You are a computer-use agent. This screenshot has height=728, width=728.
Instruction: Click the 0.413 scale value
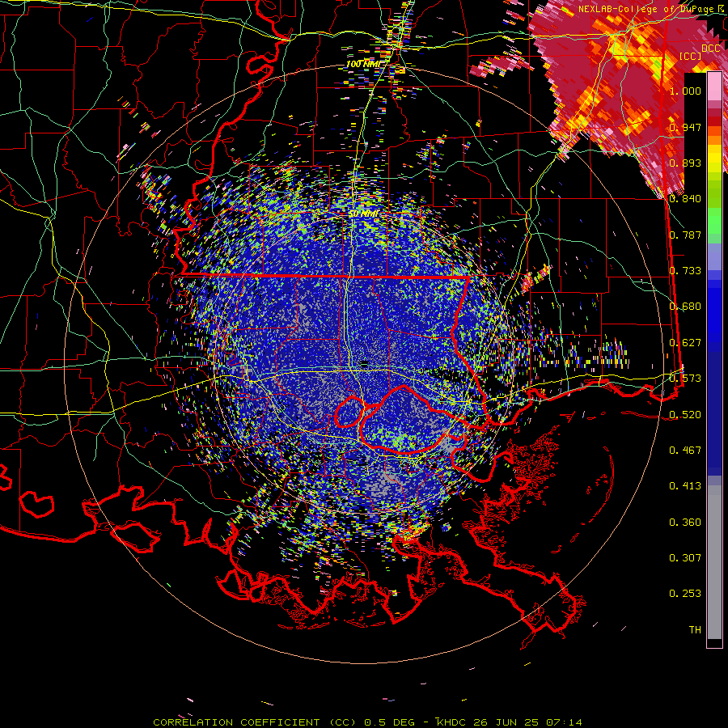tap(685, 486)
